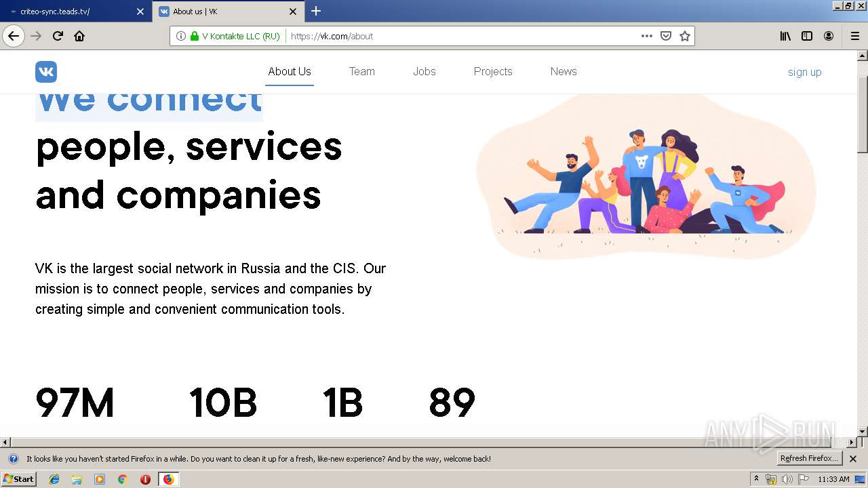Open a new tab with plus button

point(316,11)
